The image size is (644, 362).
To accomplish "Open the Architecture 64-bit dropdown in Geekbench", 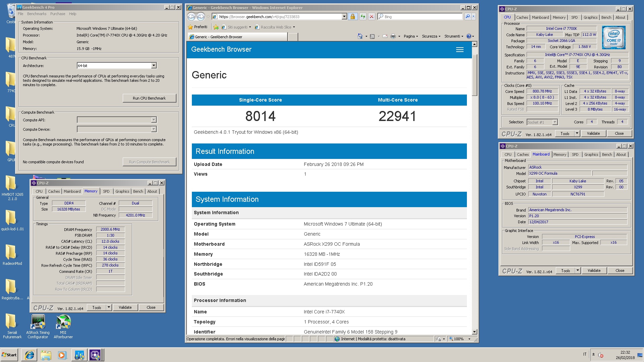I will pos(154,66).
